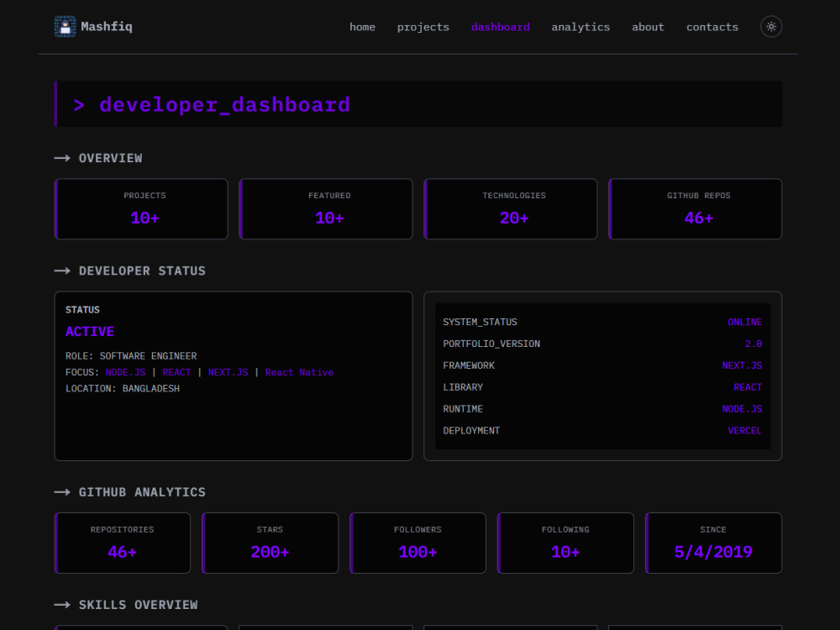Click the PORTFOLIO_VERSION 2.0 value

pos(753,344)
